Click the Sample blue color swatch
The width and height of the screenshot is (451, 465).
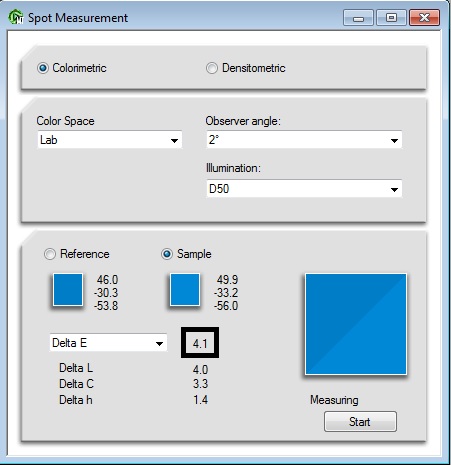185,289
